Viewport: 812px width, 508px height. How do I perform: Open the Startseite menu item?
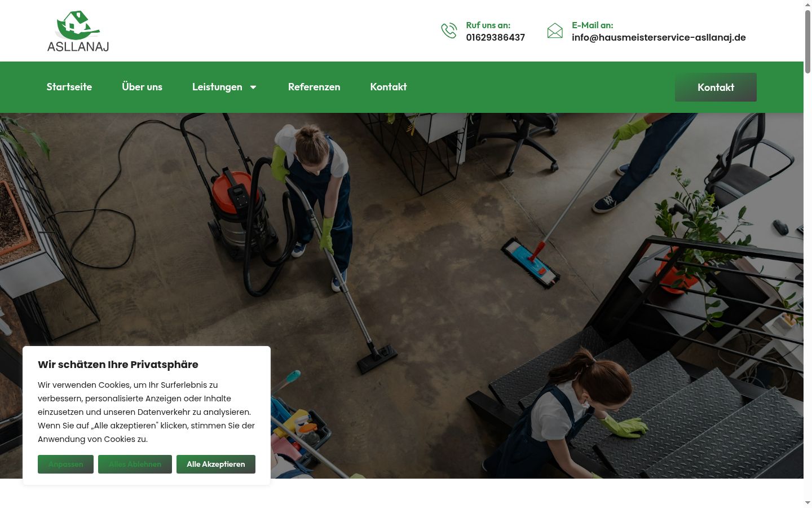tap(69, 87)
